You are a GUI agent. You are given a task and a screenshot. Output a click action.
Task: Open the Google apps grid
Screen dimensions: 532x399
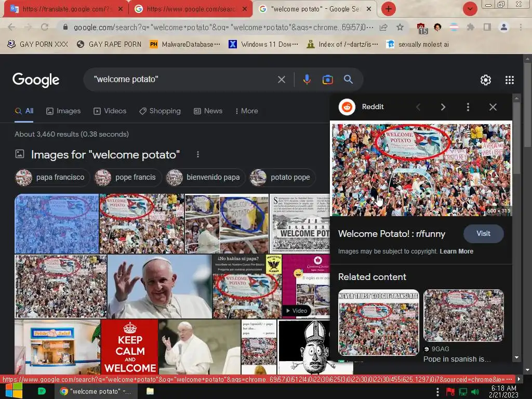pyautogui.click(x=509, y=80)
